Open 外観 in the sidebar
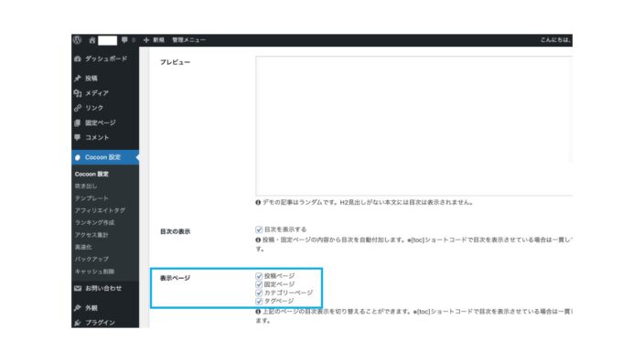 (x=91, y=308)
